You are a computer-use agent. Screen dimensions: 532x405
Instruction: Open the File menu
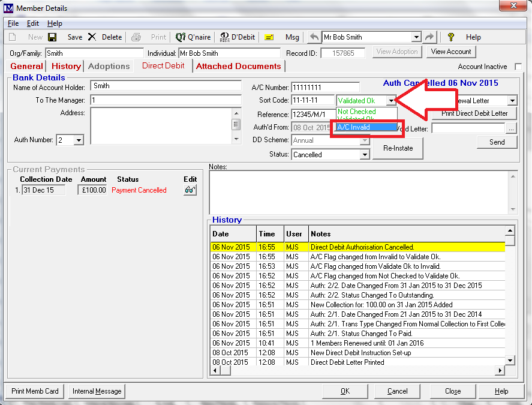(13, 23)
